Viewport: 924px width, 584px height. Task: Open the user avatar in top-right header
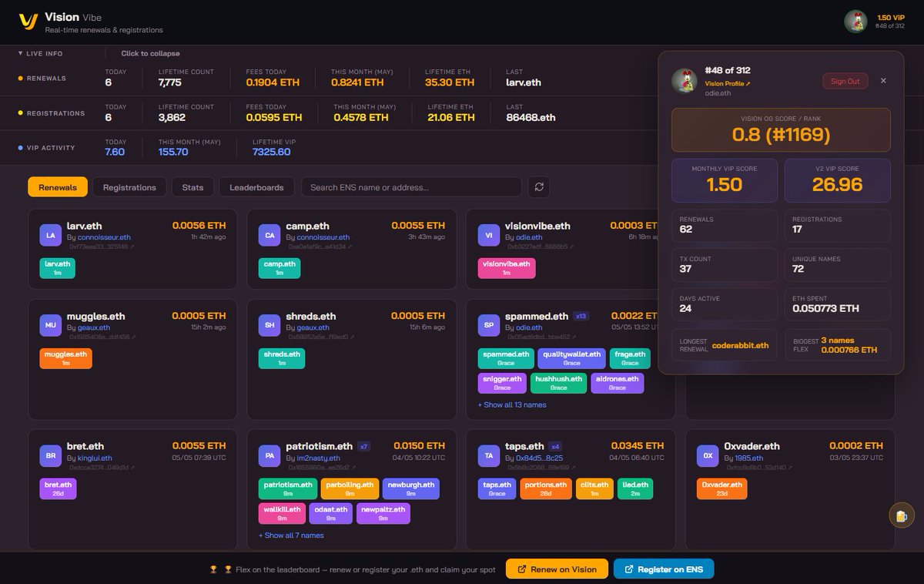coord(855,22)
